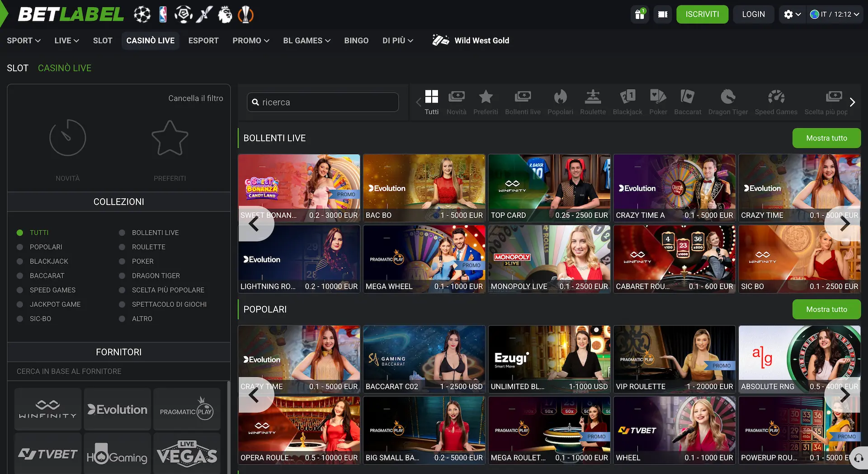Open the Premier League lion icon
Viewport: 868px width, 474px height.
(225, 14)
